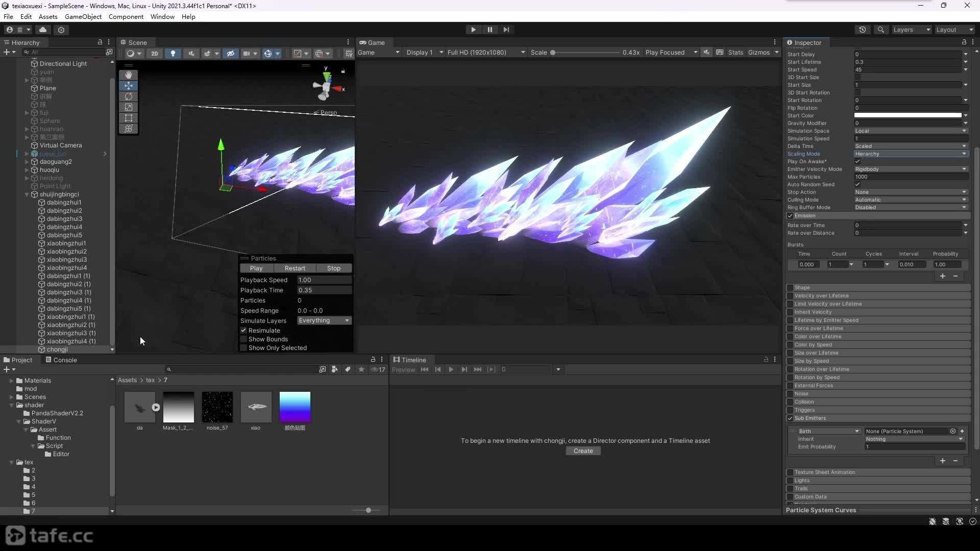Enable the Shape module checkbox
Image resolution: width=980 pixels, height=551 pixels.
click(x=790, y=288)
